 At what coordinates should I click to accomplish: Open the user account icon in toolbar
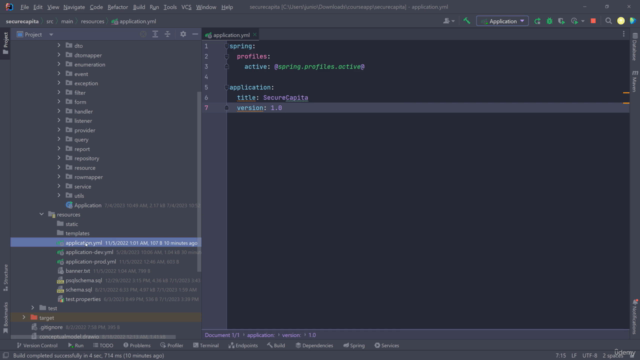621,21
